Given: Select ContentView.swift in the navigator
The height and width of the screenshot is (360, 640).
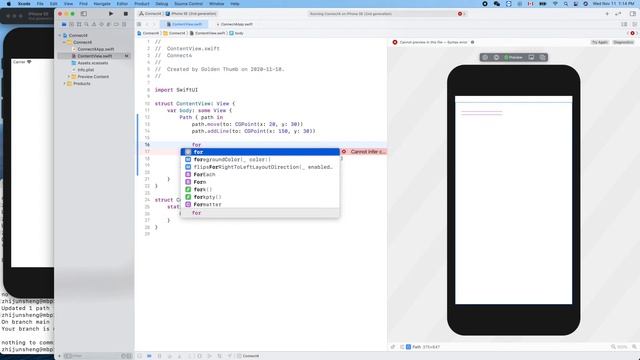Looking at the screenshot, I should pos(94,56).
